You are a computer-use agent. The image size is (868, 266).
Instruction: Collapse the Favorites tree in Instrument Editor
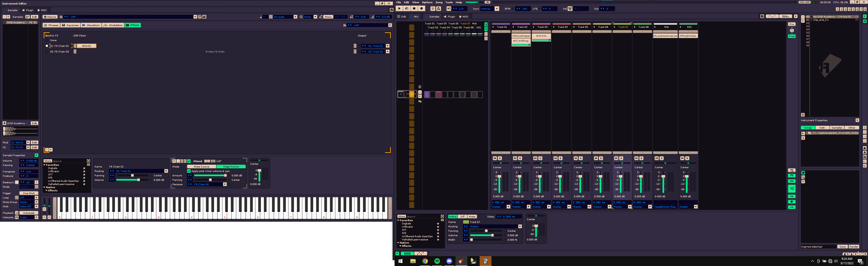(44, 165)
